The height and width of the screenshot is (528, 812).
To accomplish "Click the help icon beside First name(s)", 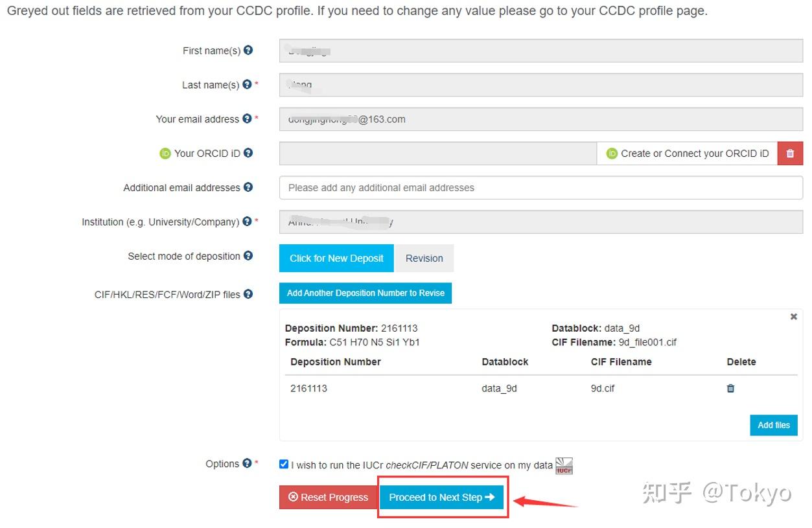I will coord(248,51).
